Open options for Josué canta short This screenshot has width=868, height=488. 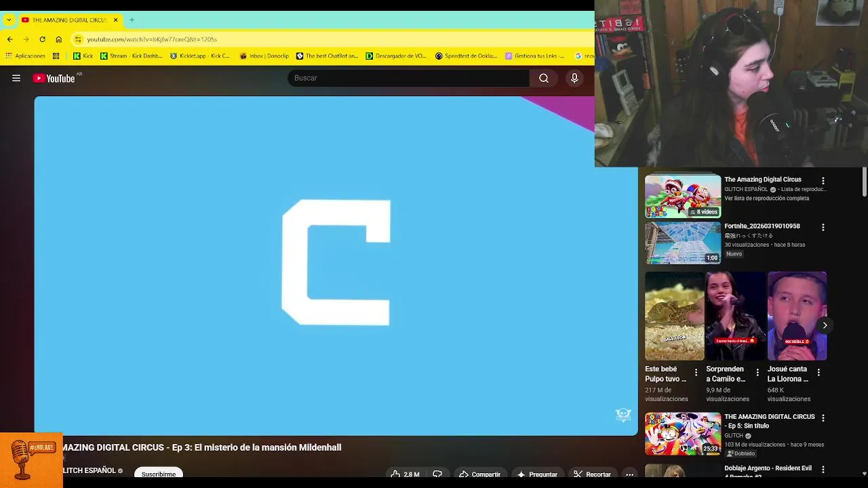tap(818, 372)
